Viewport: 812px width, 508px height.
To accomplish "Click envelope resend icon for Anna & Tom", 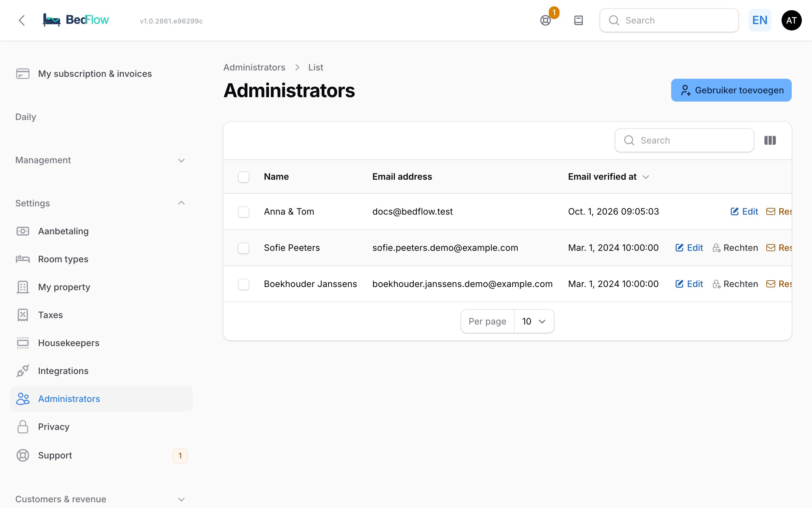I will (x=771, y=211).
